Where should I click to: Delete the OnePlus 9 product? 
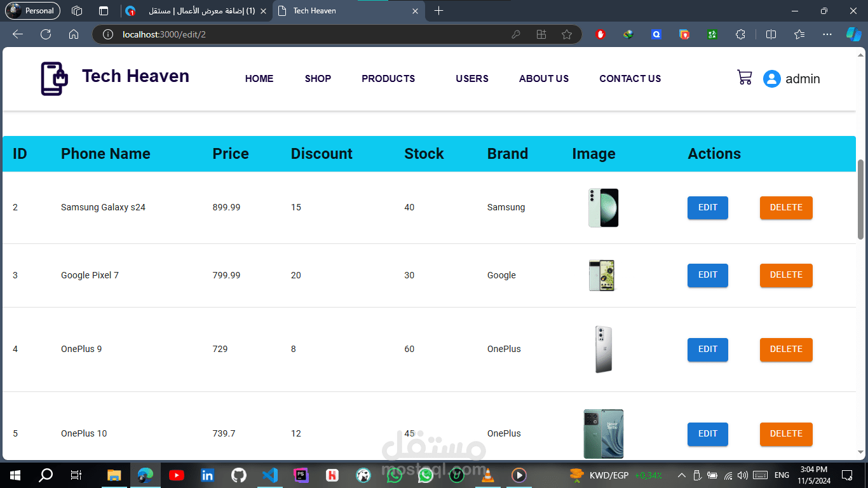pos(786,349)
